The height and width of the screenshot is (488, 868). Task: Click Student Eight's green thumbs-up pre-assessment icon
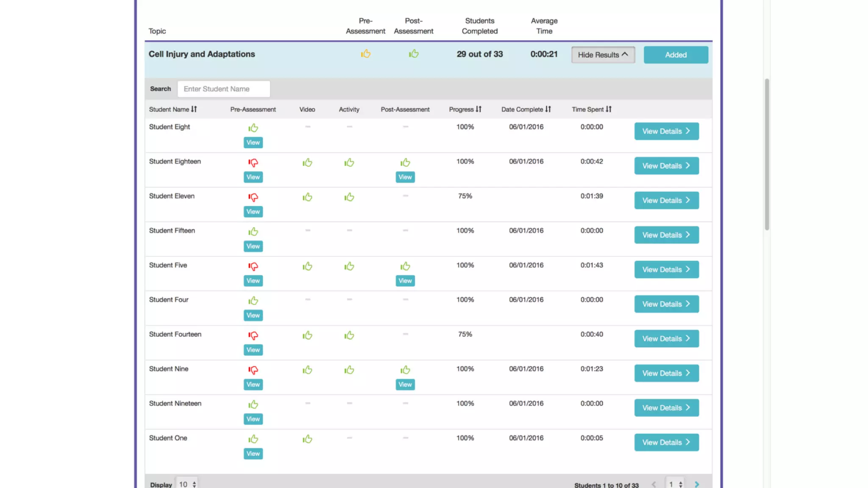tap(253, 128)
